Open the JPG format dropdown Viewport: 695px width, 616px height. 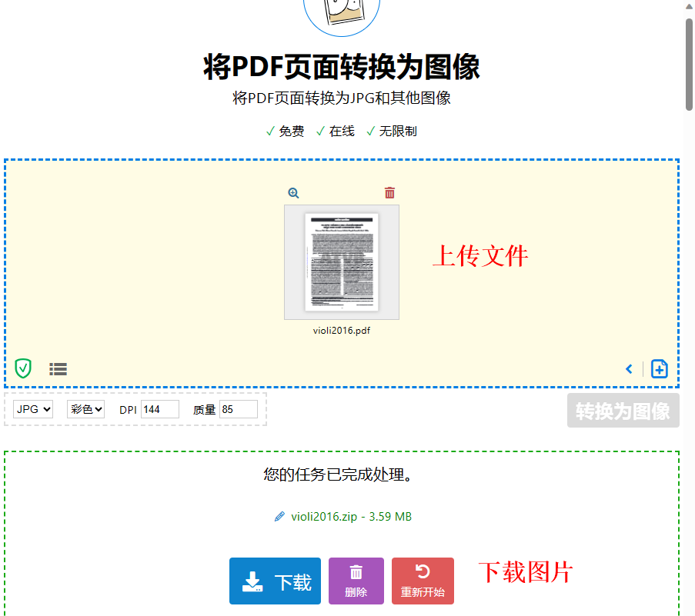coord(33,409)
